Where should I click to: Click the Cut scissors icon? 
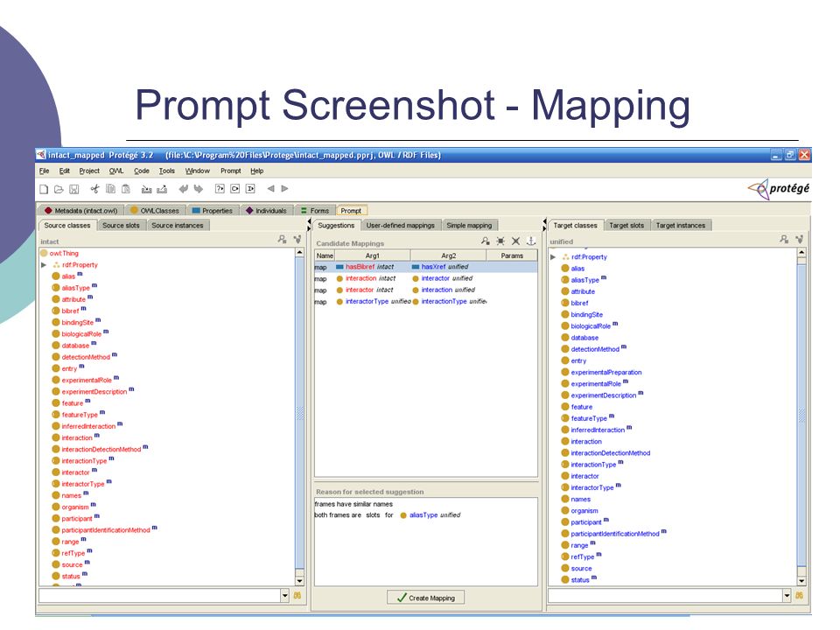(x=94, y=189)
